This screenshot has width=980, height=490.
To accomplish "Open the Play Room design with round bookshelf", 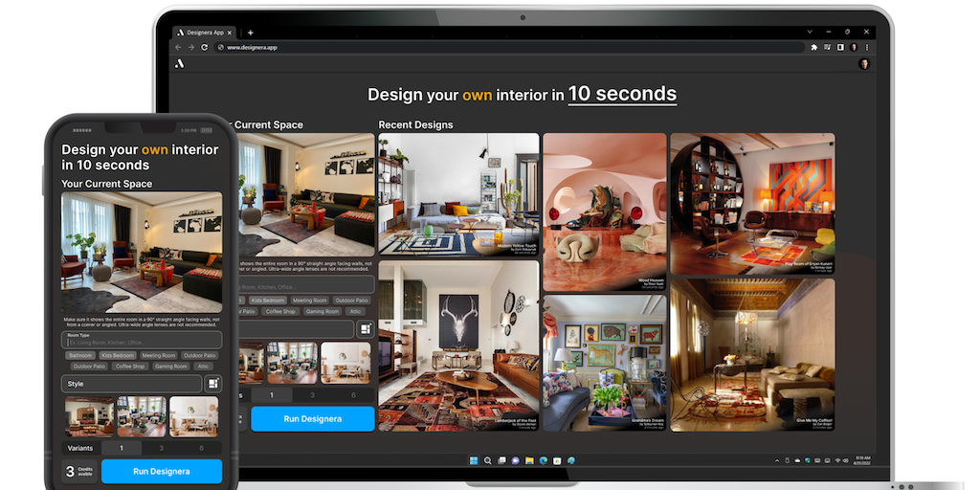I will pyautogui.click(x=752, y=204).
